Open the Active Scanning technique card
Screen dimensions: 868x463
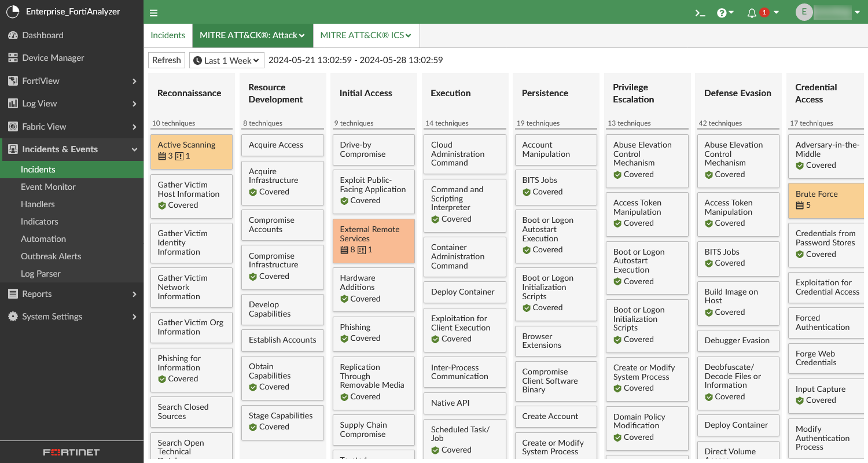[x=191, y=151]
